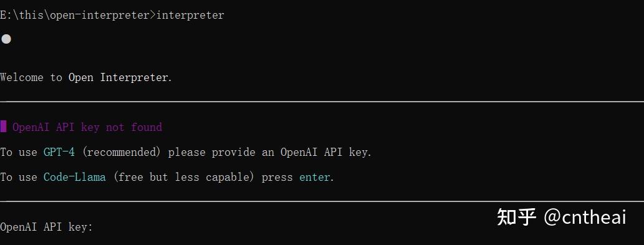Click the '(recommended)' text beside GPT-4
Image resolution: width=644 pixels, height=245 pixels.
[x=122, y=152]
